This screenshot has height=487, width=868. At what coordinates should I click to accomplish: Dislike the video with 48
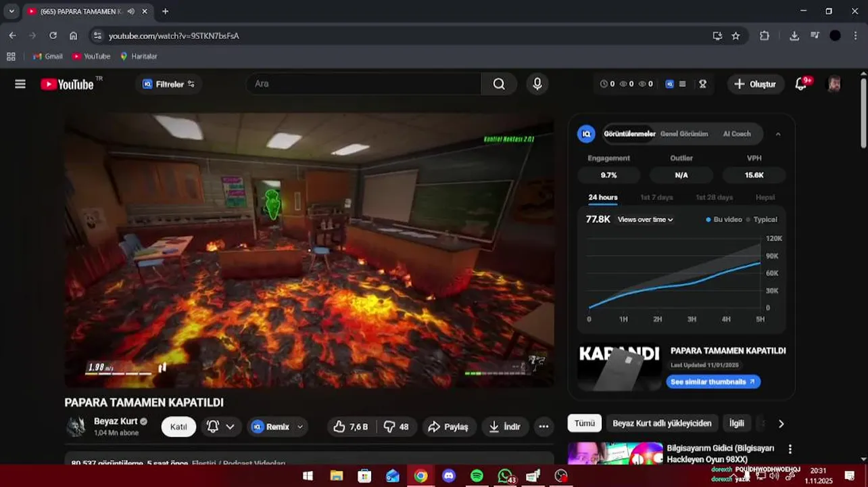[396, 427]
